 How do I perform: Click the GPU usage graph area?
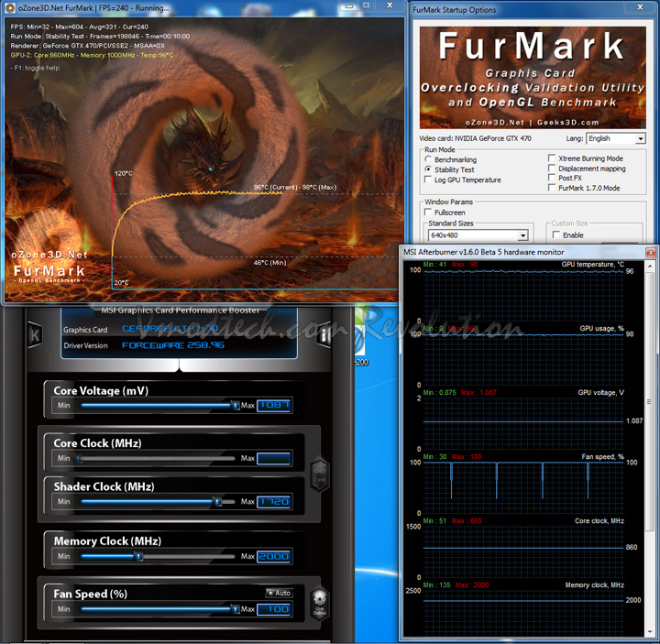[523, 359]
